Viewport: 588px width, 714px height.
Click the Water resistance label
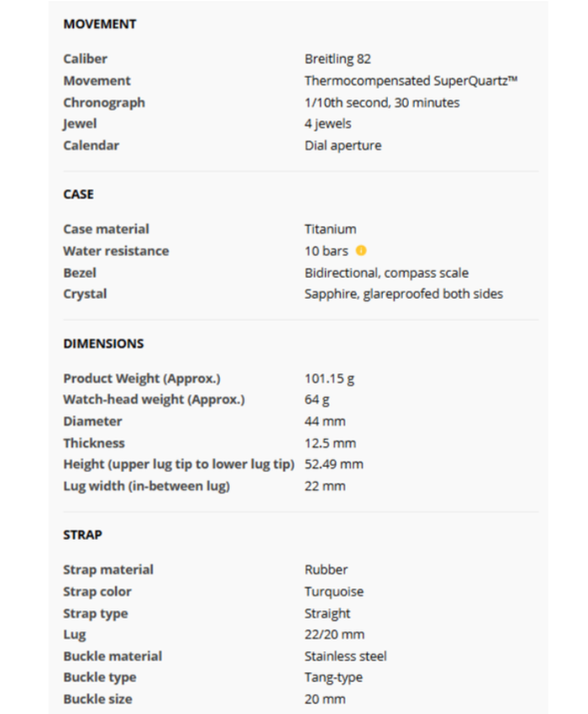point(116,251)
